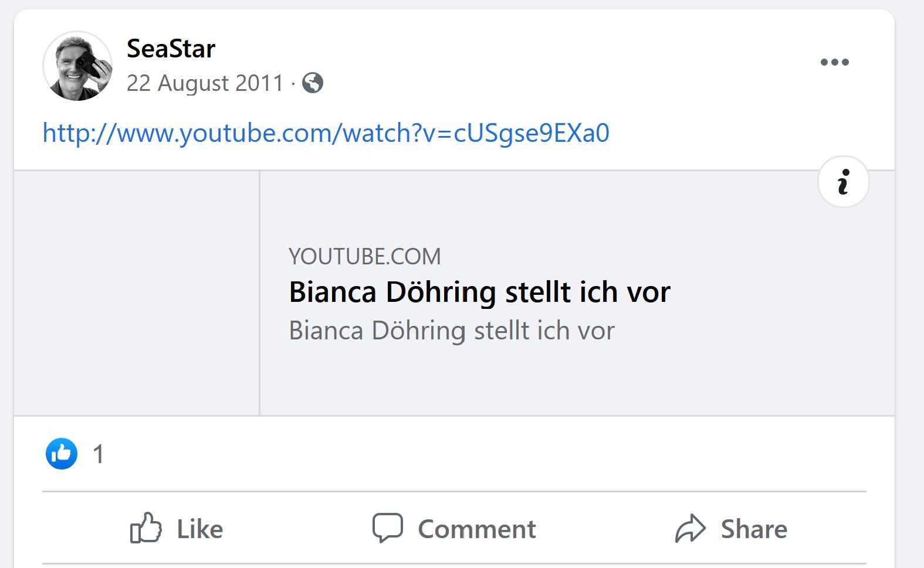
Task: Toggle Like using the Like label
Action: click(x=199, y=529)
